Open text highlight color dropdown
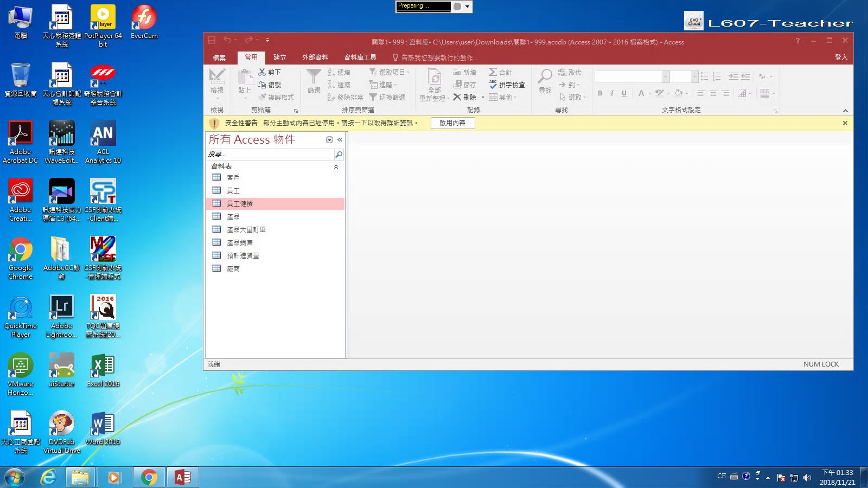Screen dimensions: 868x488 pyautogui.click(x=668, y=93)
